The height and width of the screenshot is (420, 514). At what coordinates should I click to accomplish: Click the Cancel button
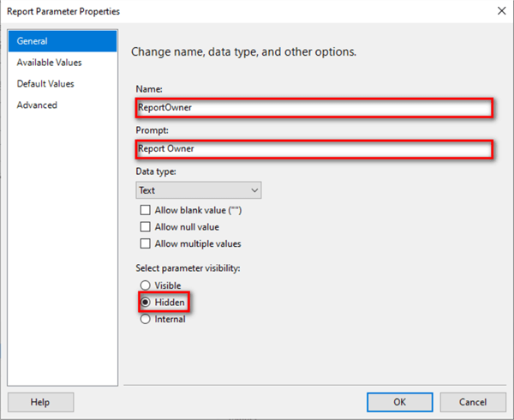pyautogui.click(x=472, y=402)
